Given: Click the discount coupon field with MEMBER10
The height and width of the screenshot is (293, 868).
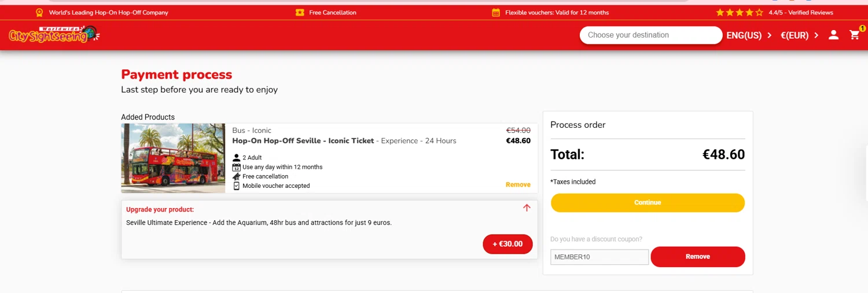Looking at the screenshot, I should 599,257.
